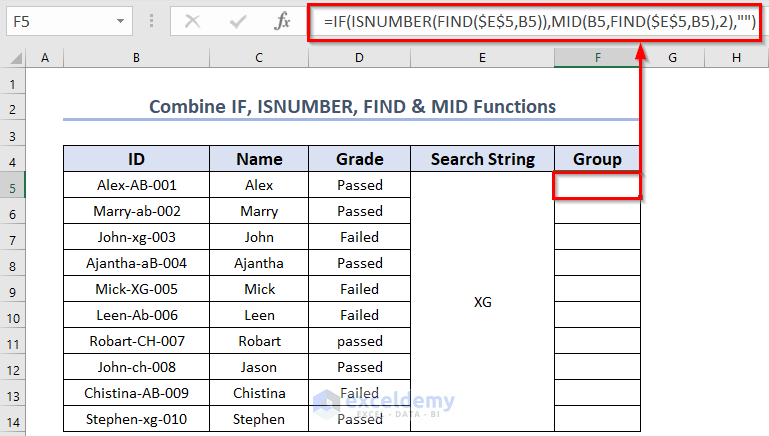Screen dimensions: 769x436
Task: Select the ID header cell
Action: tap(136, 159)
